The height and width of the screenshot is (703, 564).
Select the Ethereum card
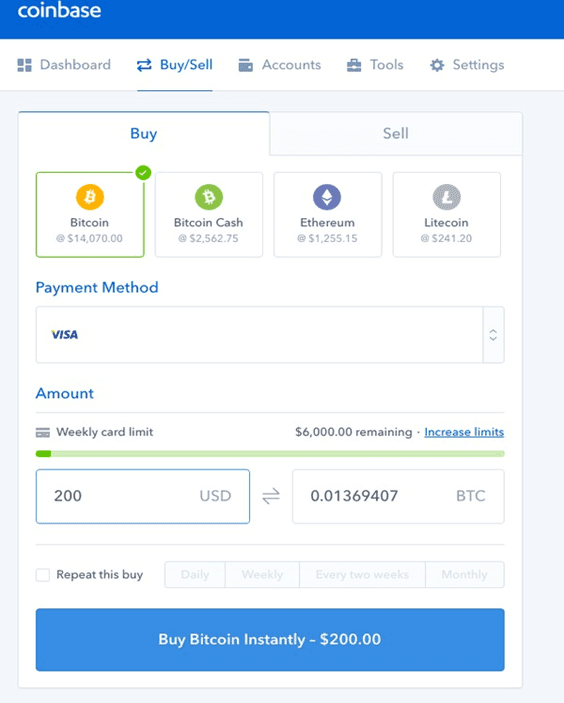[x=328, y=215]
